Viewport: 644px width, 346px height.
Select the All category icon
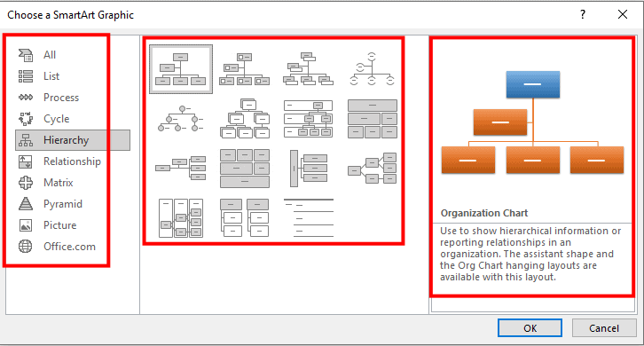pyautogui.click(x=26, y=55)
